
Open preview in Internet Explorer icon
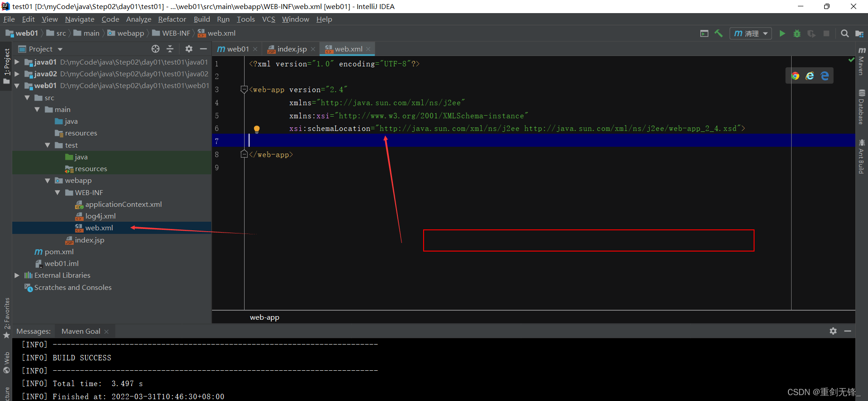pyautogui.click(x=810, y=76)
